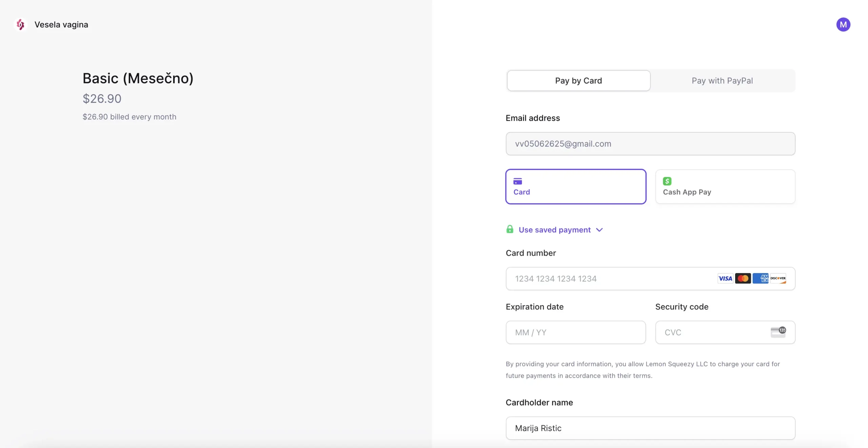Image resolution: width=868 pixels, height=448 pixels.
Task: Click the Mastercard brand icon
Action: click(x=743, y=278)
